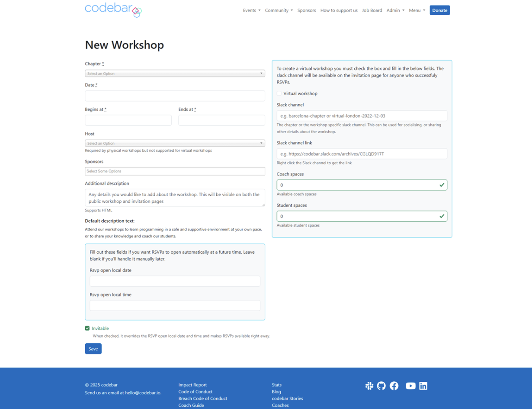Click the green checkmark in Student spaces field

point(442,216)
